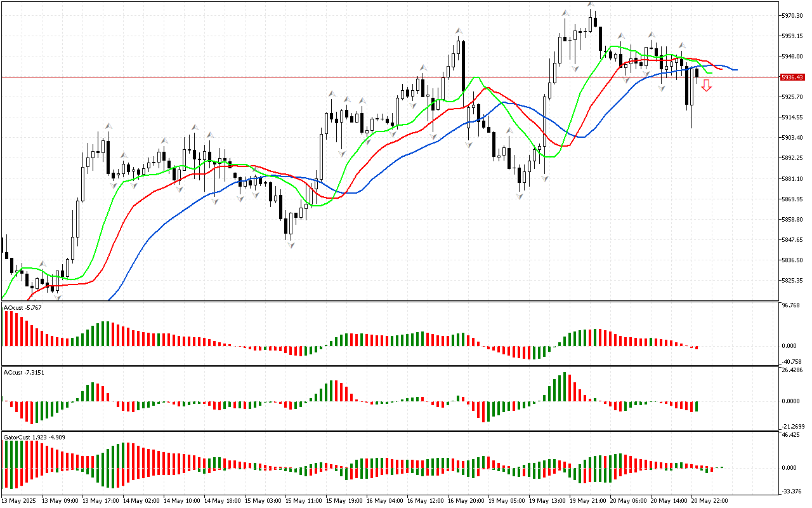Click the down fractal below 19 May 05:00 low

pyautogui.click(x=520, y=196)
